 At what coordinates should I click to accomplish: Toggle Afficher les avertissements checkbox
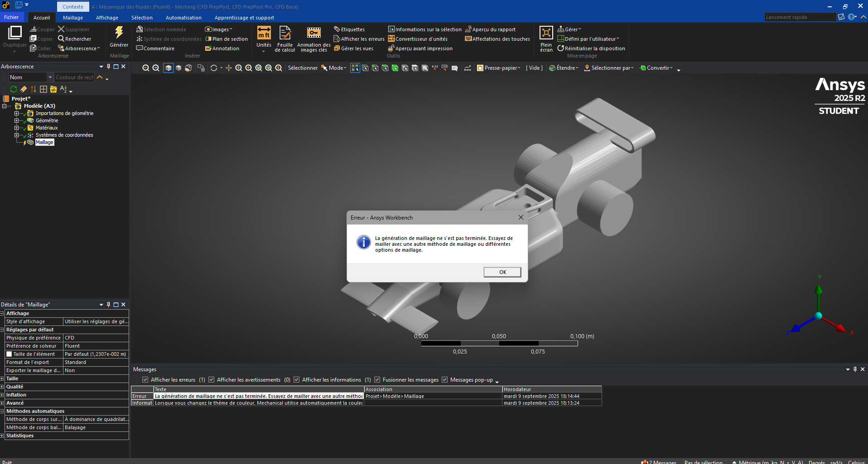(x=211, y=380)
